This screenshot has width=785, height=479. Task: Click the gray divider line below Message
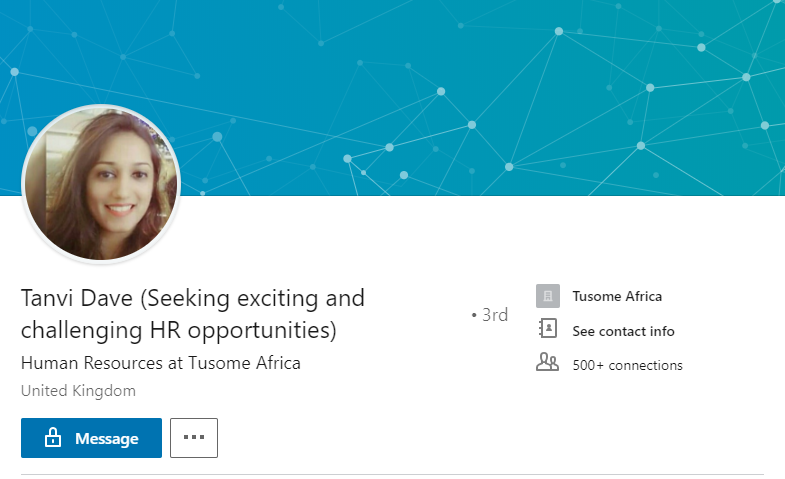pos(392,474)
